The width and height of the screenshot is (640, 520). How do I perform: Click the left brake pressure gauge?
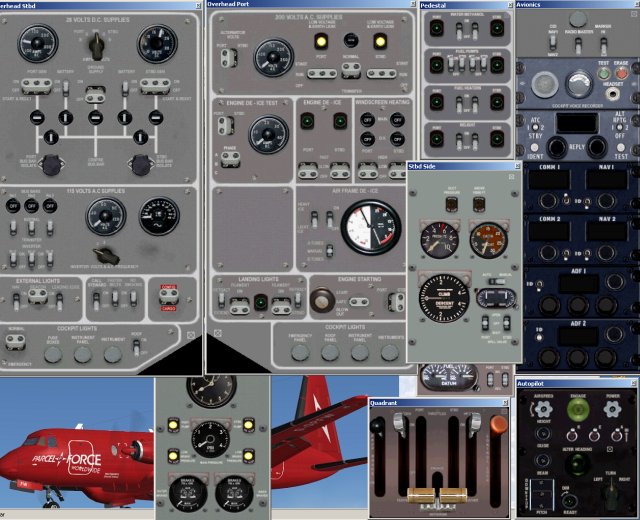[188, 494]
